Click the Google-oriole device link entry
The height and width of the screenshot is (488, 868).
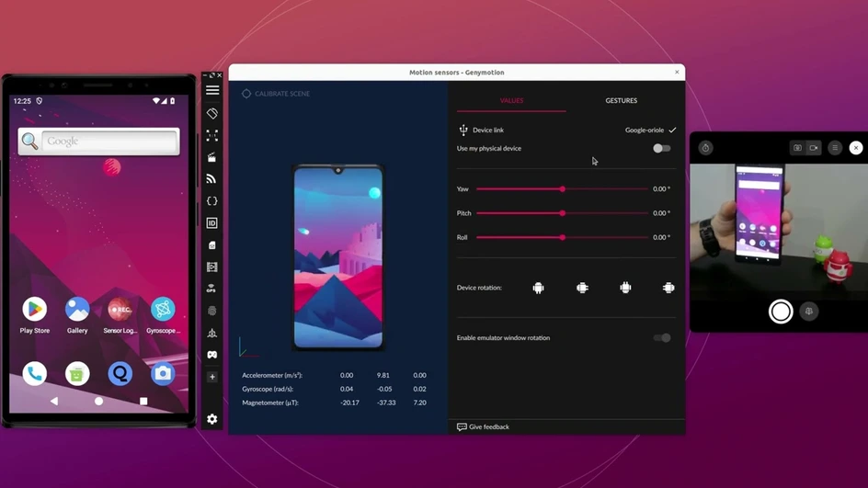650,130
